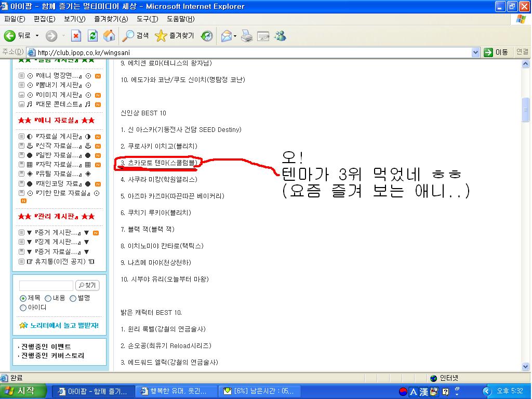The width and height of the screenshot is (532, 399).
Task: Click the Forward arrow toolbar icon
Action: 51,36
